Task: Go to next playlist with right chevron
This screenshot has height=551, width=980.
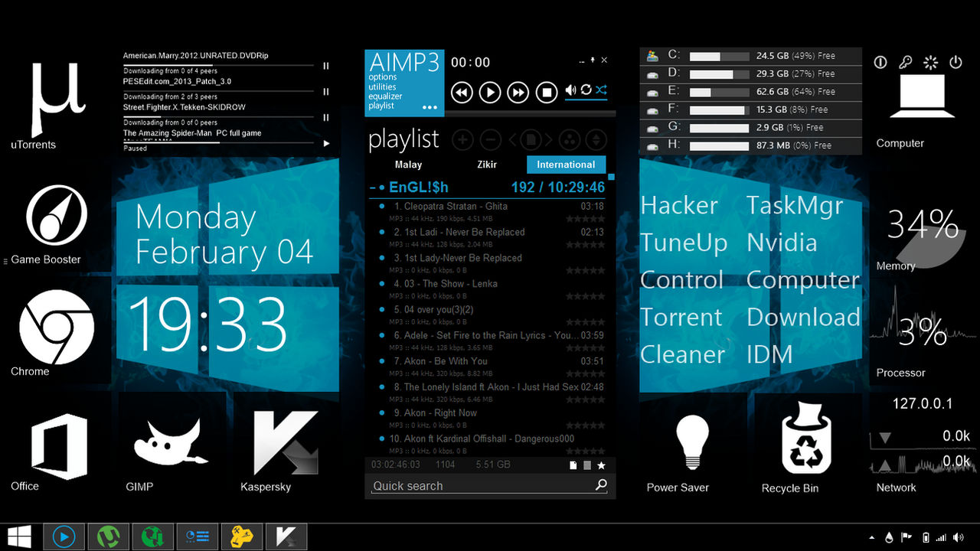Action: click(550, 140)
